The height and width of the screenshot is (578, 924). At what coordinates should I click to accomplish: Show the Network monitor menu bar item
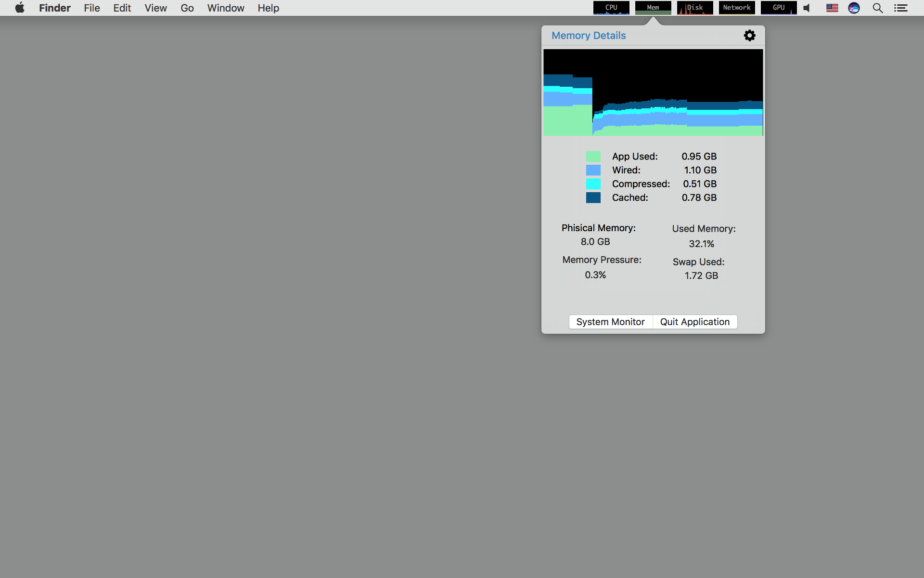point(737,8)
